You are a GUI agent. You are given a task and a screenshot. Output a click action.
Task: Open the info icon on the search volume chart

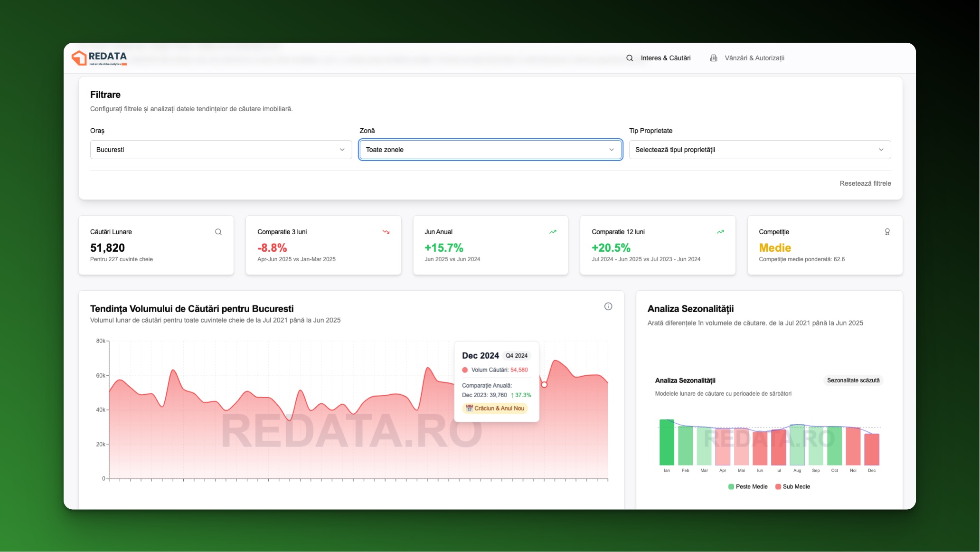point(608,306)
